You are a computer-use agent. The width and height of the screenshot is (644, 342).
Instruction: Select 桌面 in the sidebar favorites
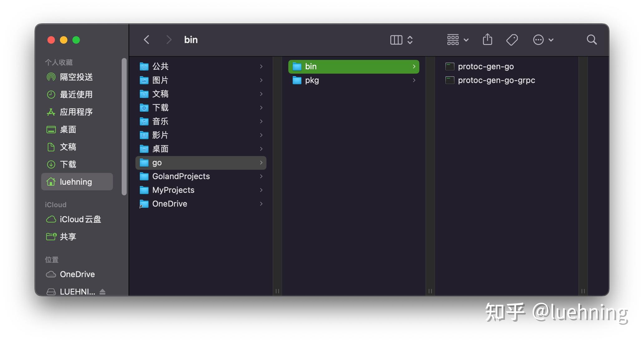[77, 129]
